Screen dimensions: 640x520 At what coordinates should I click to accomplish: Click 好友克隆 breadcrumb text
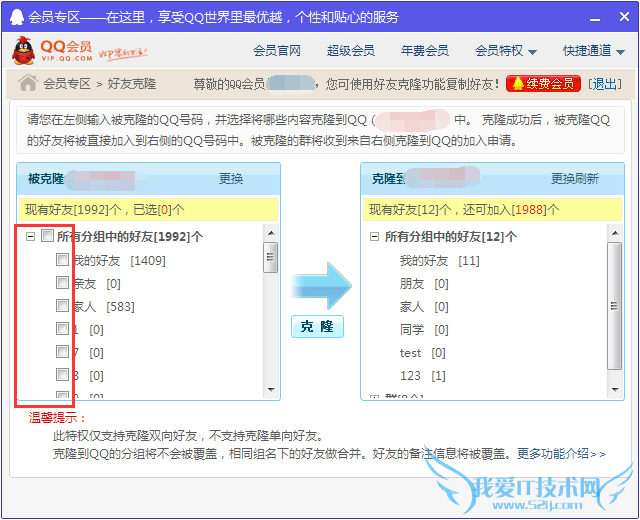[x=132, y=84]
